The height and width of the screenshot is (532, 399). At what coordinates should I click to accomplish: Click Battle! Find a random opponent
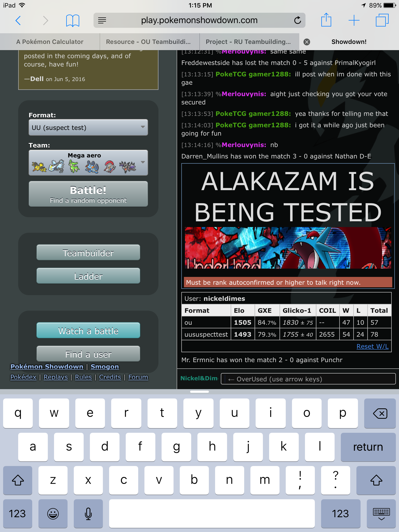pyautogui.click(x=88, y=194)
